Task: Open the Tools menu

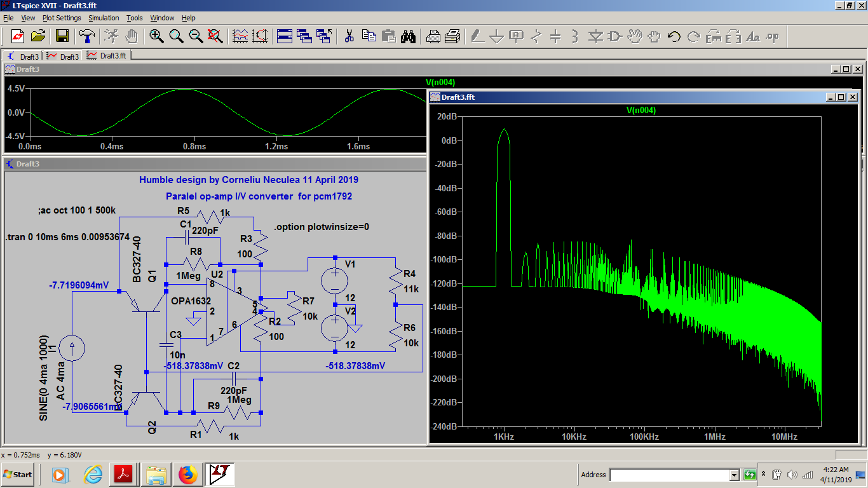Action: click(x=135, y=18)
